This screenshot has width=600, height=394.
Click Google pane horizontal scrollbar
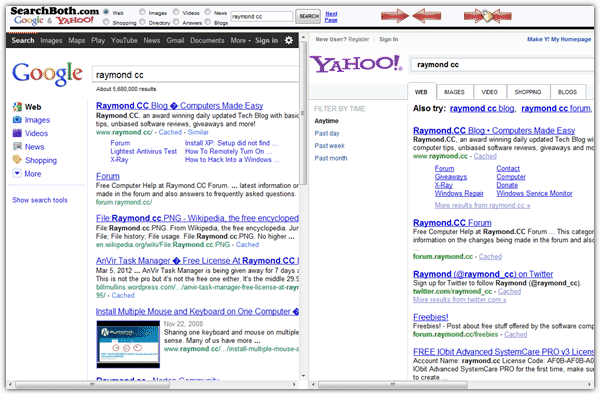tap(92, 384)
